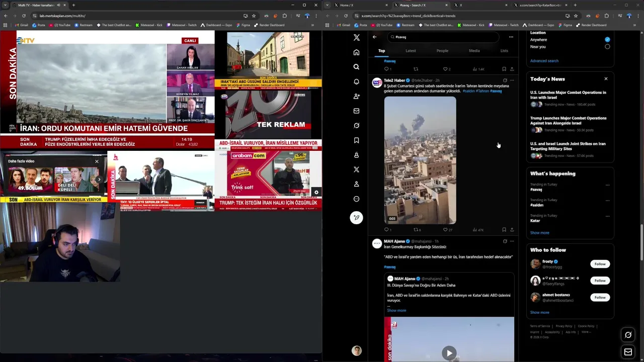Open Bookmarks in the X sidebar
Viewport: 644px width, 362px height.
click(356, 140)
